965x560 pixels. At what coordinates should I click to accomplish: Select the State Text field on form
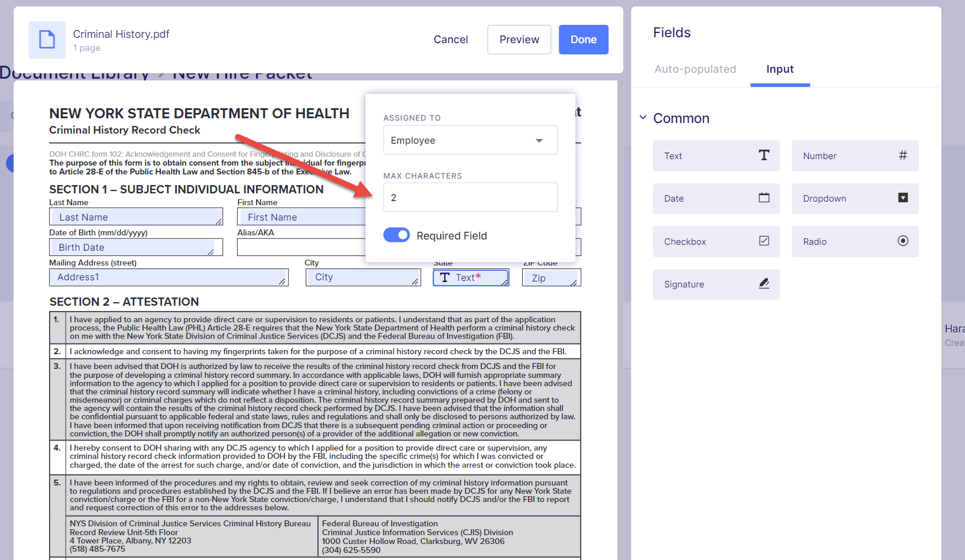point(471,278)
